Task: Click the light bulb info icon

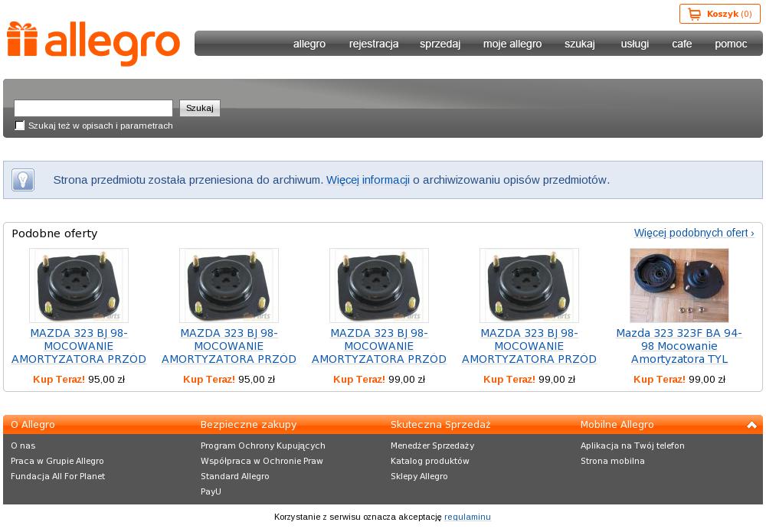Action: coord(23,180)
